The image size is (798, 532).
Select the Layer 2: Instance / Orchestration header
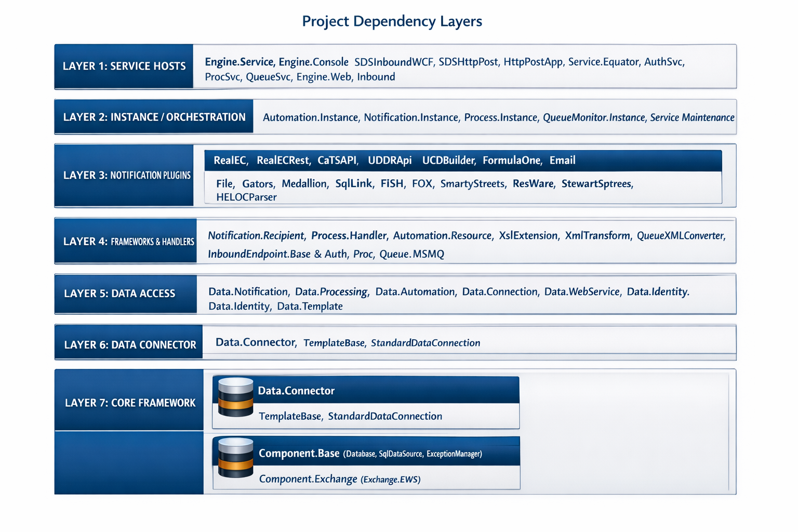tap(154, 117)
